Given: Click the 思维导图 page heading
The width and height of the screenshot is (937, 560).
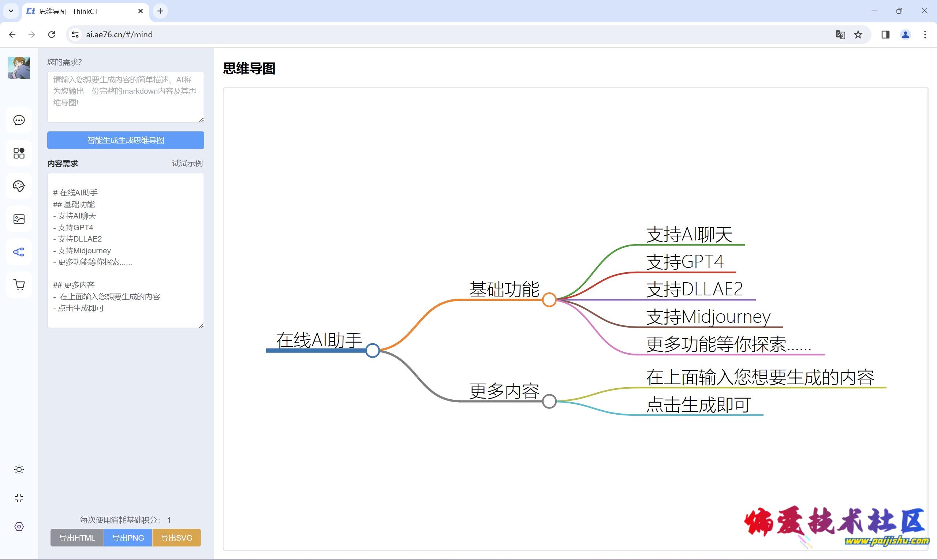Looking at the screenshot, I should click(x=249, y=68).
